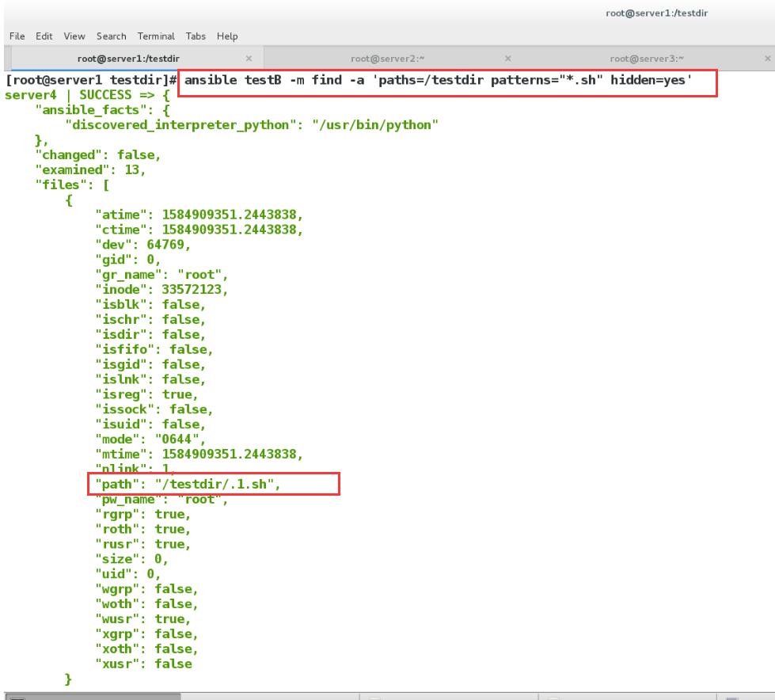Click the "isgid": false line
The height and width of the screenshot is (700, 775).
coord(150,364)
